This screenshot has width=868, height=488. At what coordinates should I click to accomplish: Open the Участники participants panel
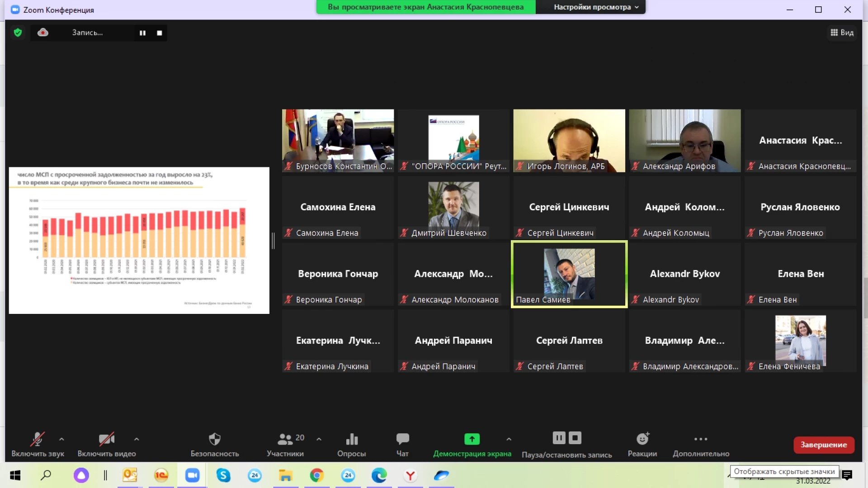point(286,445)
